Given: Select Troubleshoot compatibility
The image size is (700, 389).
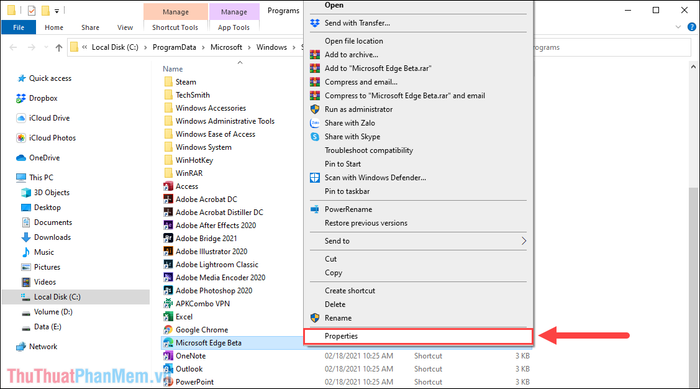Looking at the screenshot, I should pyautogui.click(x=369, y=151).
